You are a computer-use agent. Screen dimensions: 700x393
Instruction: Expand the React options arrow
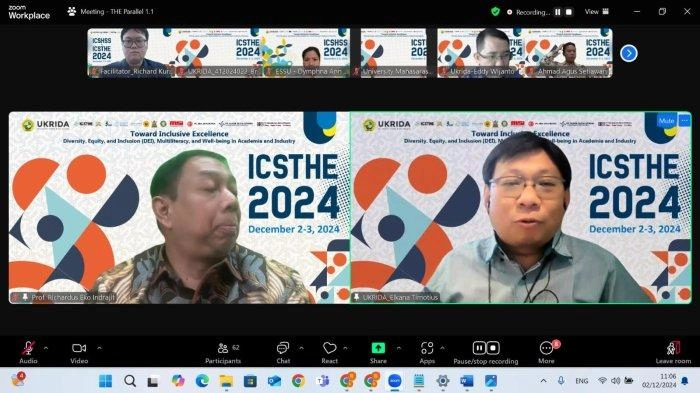345,348
